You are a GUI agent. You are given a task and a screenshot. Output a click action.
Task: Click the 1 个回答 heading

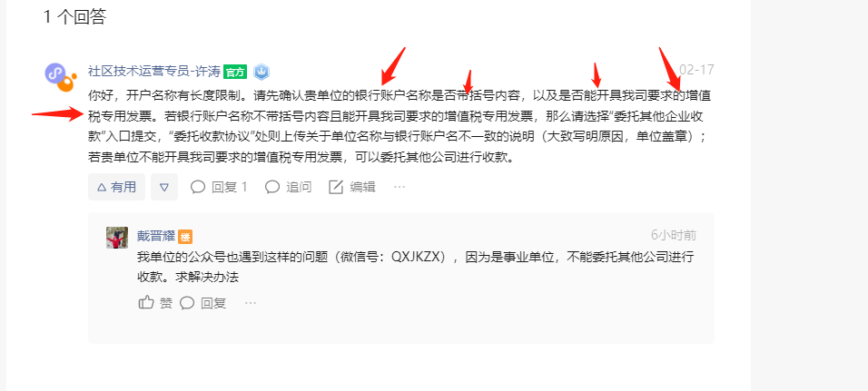[x=74, y=17]
